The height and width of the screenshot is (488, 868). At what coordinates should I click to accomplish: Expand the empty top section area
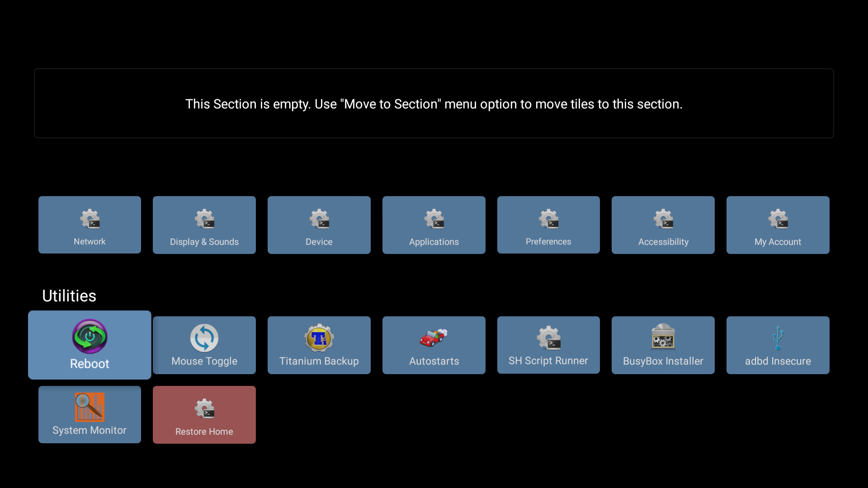pos(434,103)
